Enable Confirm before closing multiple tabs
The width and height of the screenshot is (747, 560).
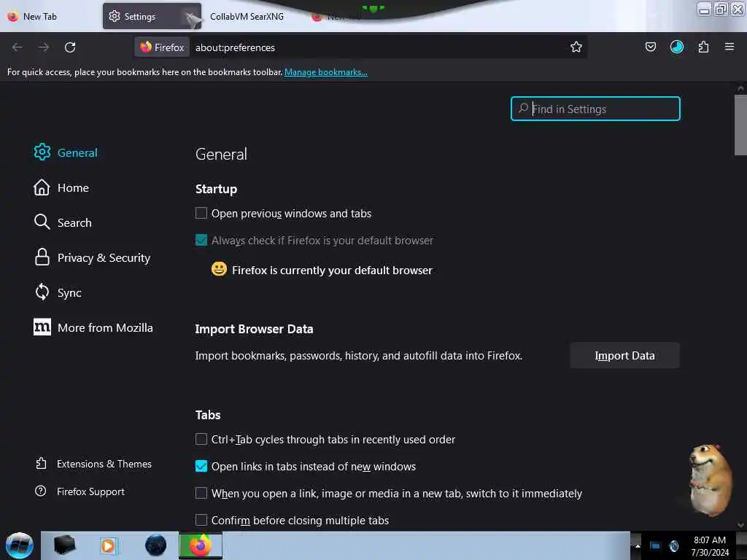point(201,519)
